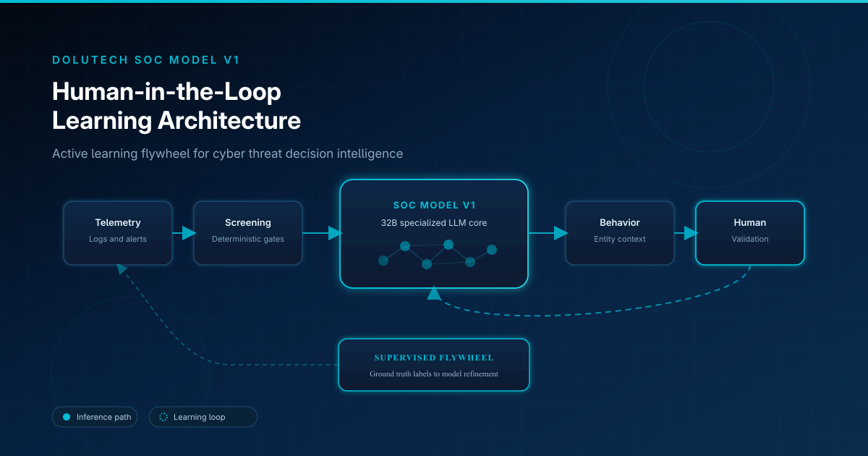Click the solid dot icon beside Inference path

[67, 417]
